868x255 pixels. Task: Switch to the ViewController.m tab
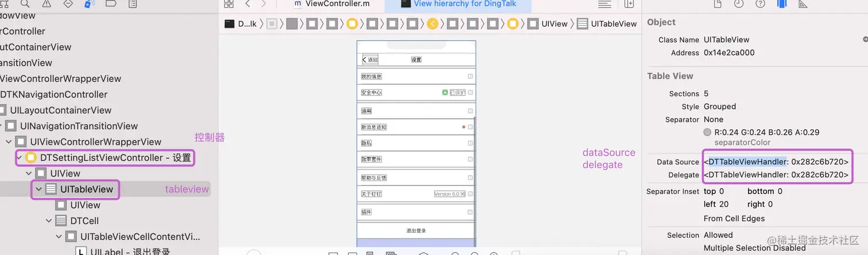coord(332,3)
